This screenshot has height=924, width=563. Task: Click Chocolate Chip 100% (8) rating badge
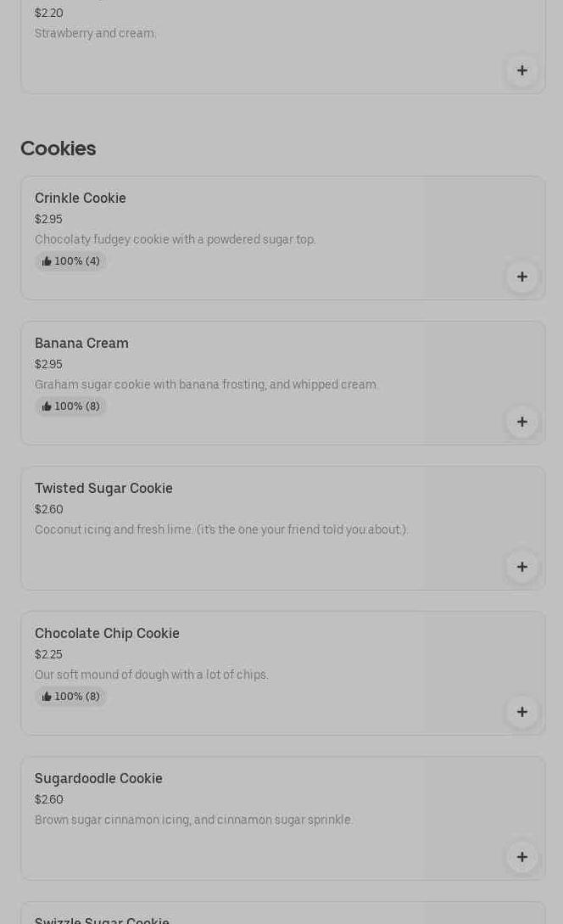(x=71, y=697)
